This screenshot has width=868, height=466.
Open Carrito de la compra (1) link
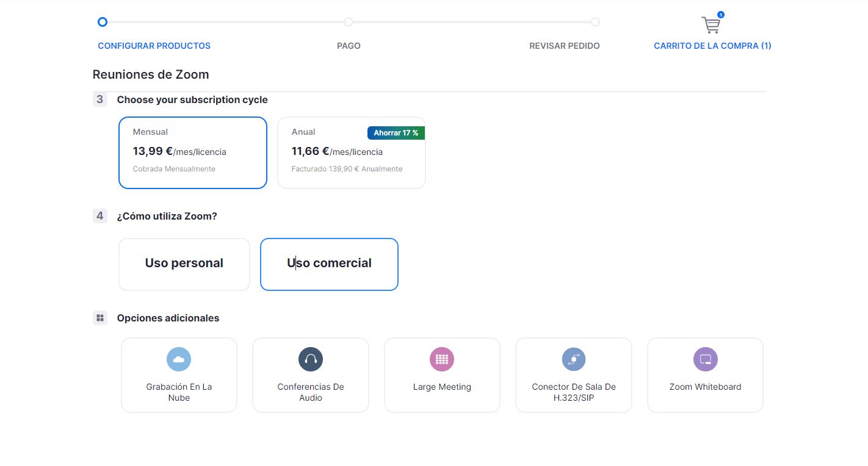tap(712, 46)
